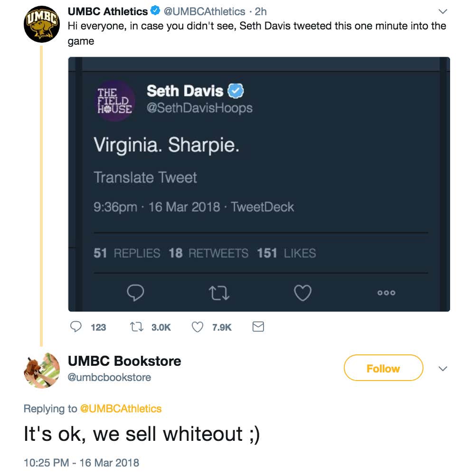The height and width of the screenshot is (476, 471).
Task: Share the tweet via Direct Message envelope icon
Action: (x=258, y=326)
